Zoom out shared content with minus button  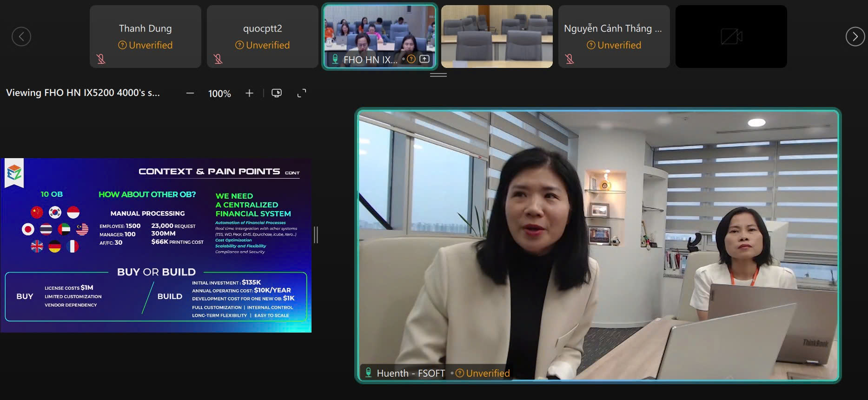(x=190, y=93)
